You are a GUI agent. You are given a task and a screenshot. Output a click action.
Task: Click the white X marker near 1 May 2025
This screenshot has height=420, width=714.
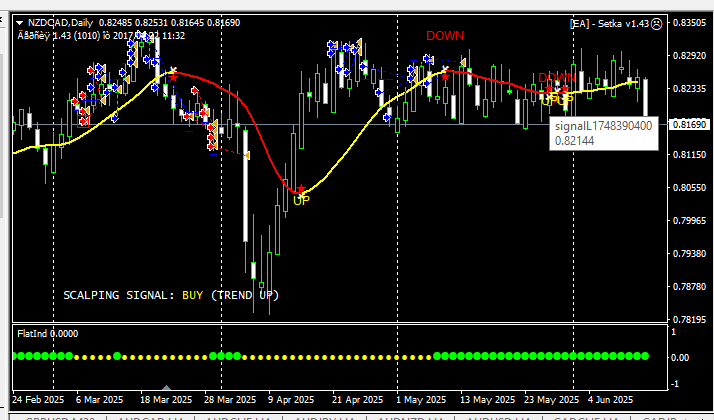pos(445,69)
